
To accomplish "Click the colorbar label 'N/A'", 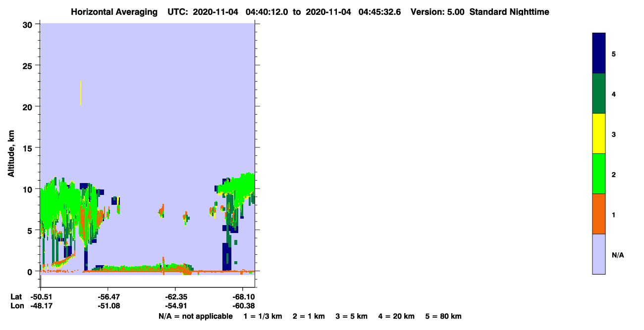I will click(x=617, y=255).
